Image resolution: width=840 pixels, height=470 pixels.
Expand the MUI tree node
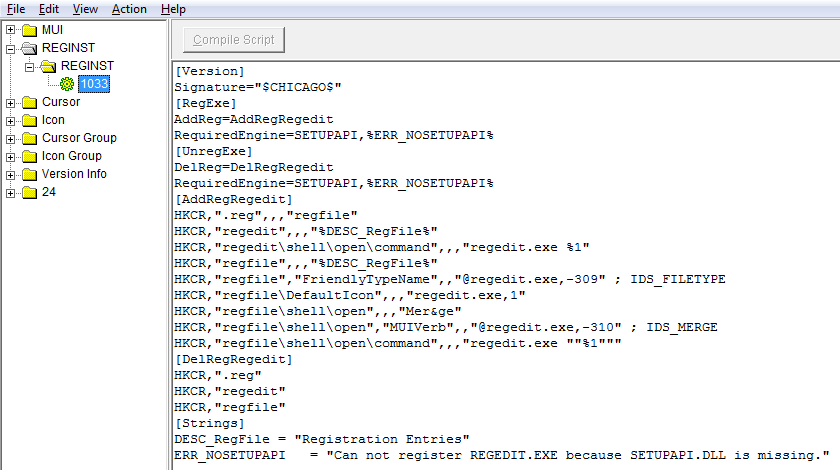tap(11, 30)
